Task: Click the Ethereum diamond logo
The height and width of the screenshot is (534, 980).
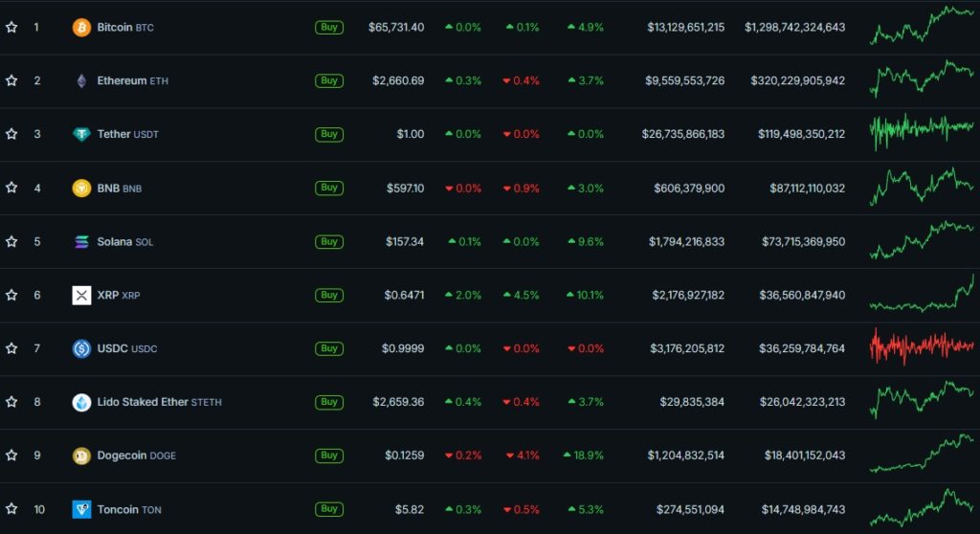Action: point(81,80)
